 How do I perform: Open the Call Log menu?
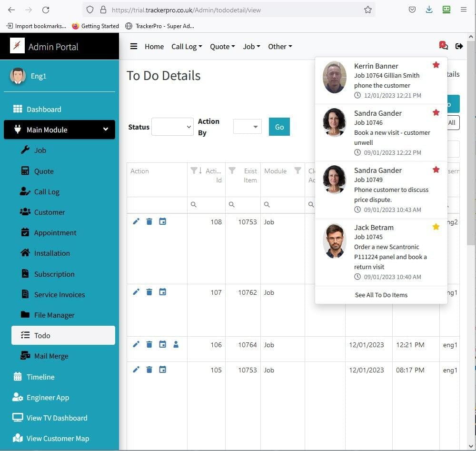coord(187,46)
